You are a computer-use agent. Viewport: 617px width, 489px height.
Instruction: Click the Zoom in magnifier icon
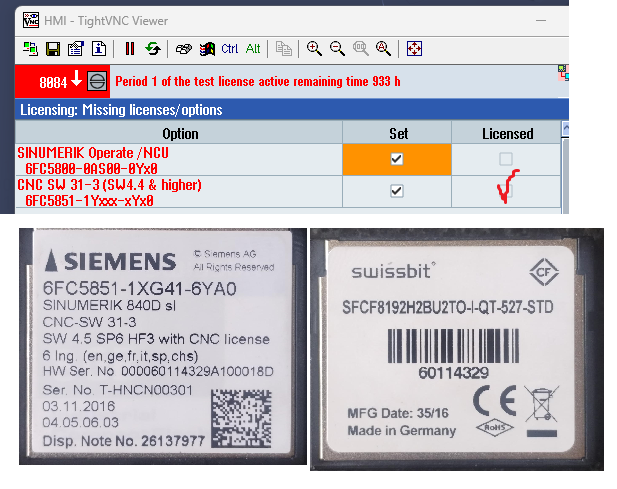point(314,49)
